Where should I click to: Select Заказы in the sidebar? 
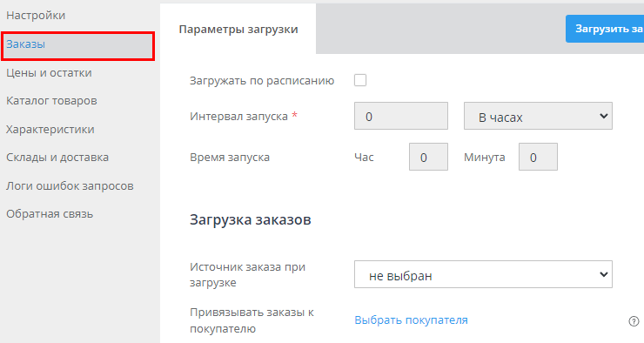[x=78, y=46]
